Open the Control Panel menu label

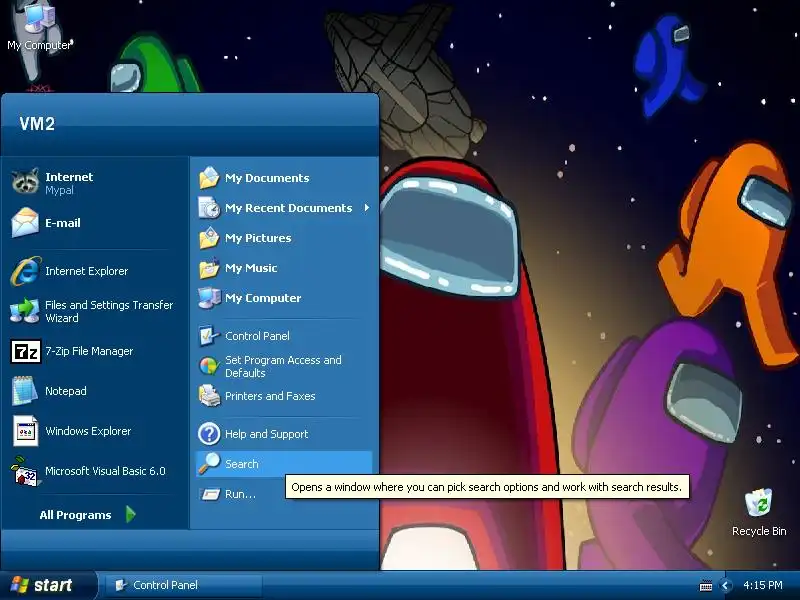tap(258, 336)
